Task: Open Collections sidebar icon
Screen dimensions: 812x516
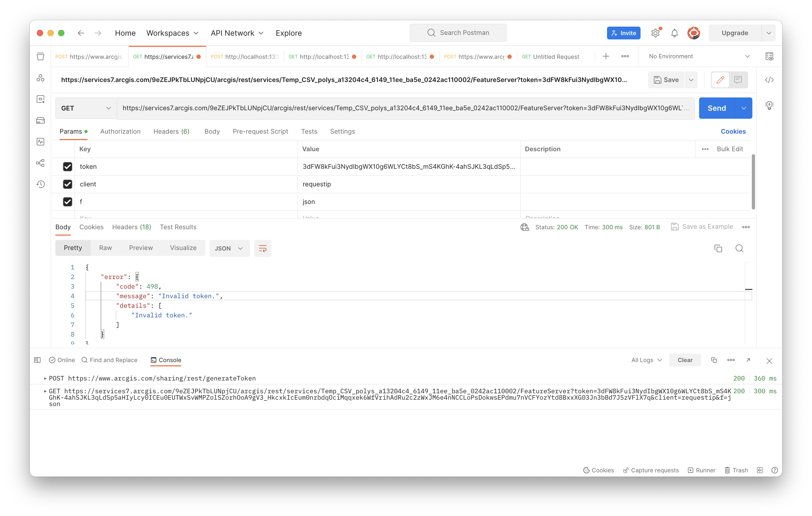Action: (40, 57)
